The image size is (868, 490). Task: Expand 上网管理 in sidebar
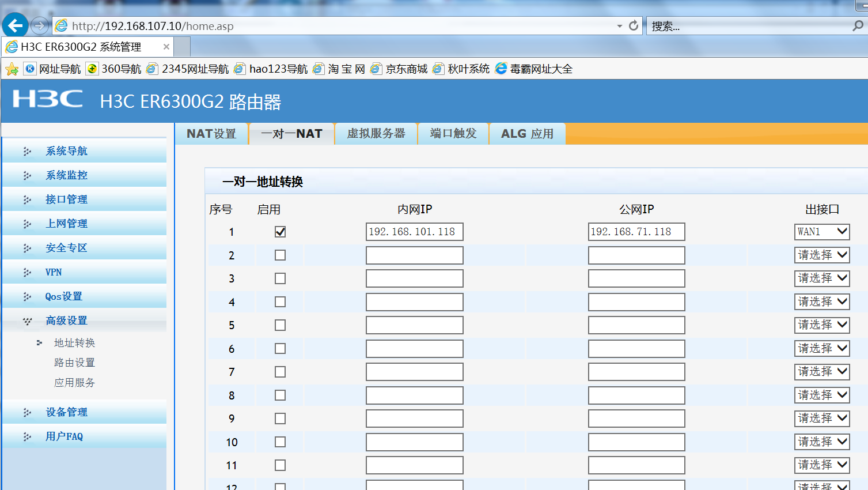point(84,224)
